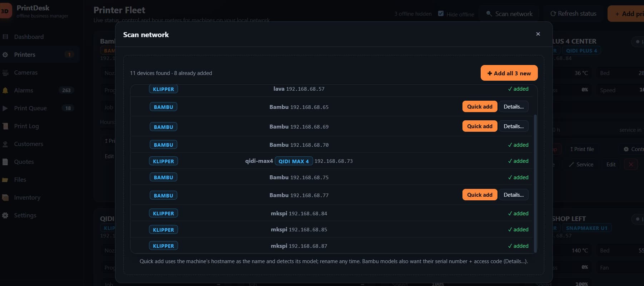644x286 pixels.
Task: Click the refresh arrow icon on Refresh status
Action: (x=553, y=14)
